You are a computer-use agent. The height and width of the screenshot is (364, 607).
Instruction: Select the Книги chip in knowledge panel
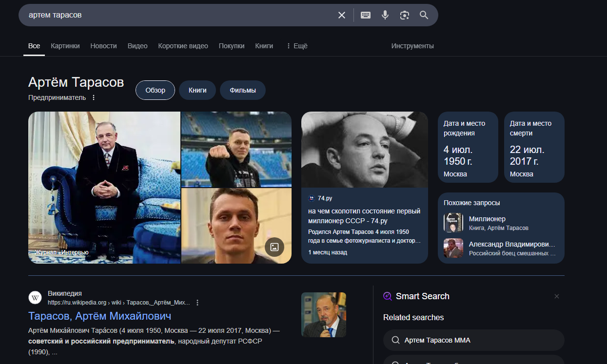tap(197, 90)
